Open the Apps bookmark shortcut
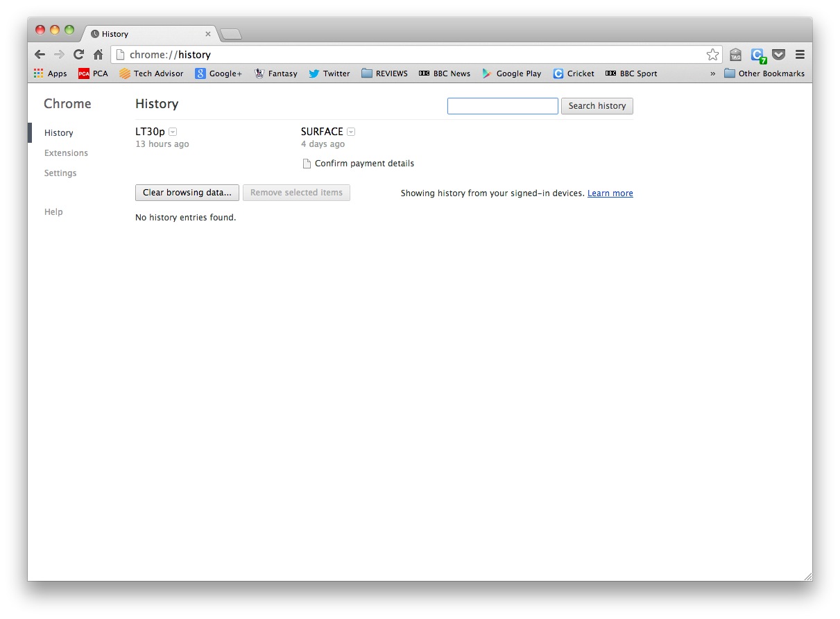 click(51, 73)
